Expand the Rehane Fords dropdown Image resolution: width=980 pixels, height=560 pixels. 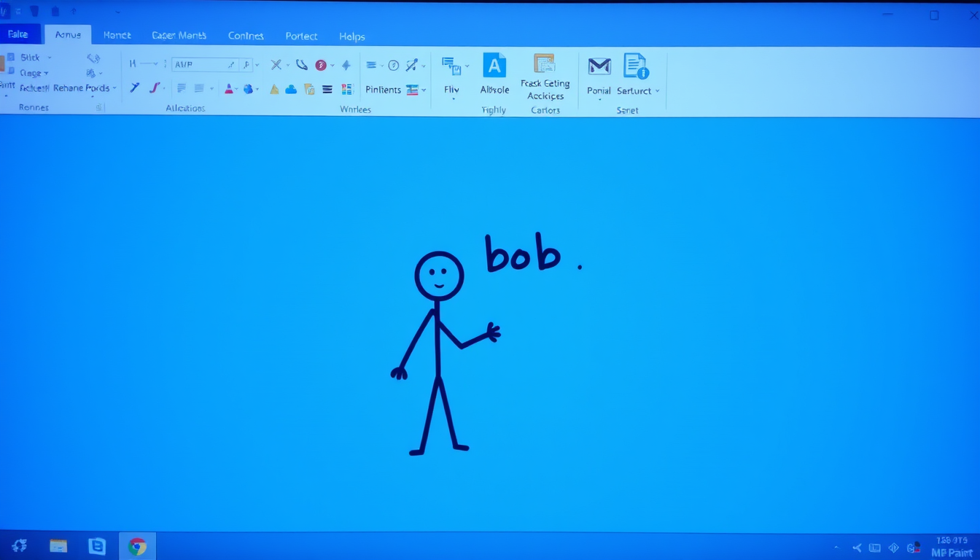114,89
